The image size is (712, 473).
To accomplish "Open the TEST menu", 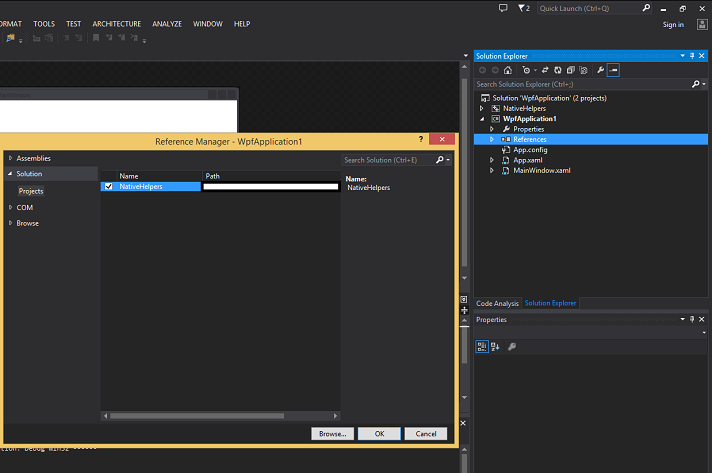I will point(73,24).
